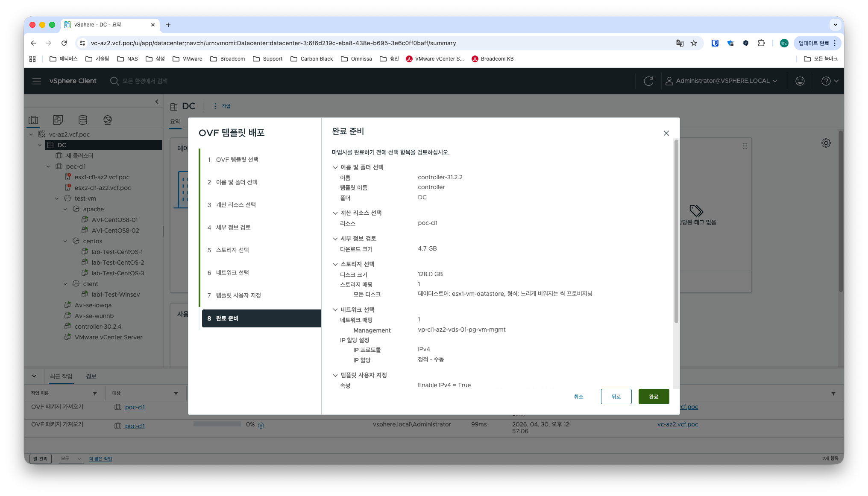Open the Bitwarden extension icon

point(715,43)
